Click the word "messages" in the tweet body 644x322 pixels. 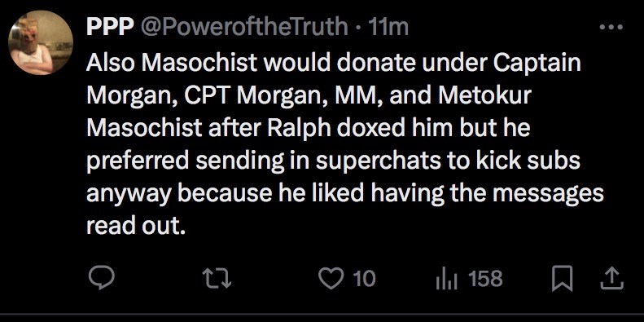point(548,194)
